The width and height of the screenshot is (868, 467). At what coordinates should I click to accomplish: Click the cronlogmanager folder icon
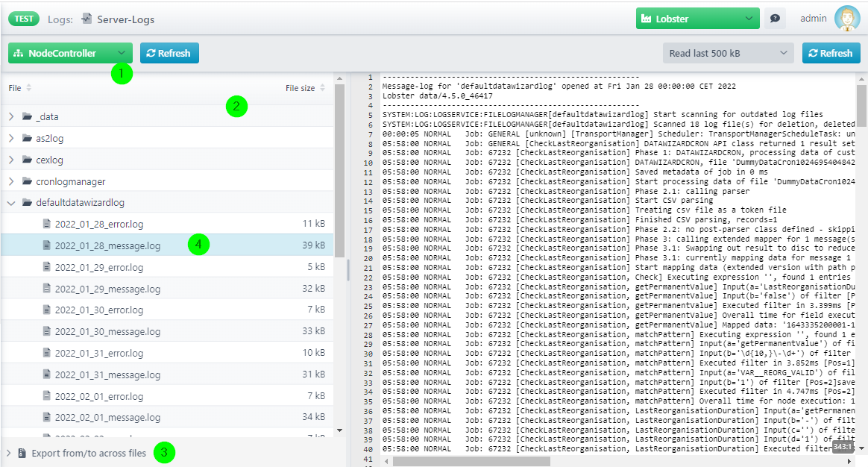click(x=27, y=181)
